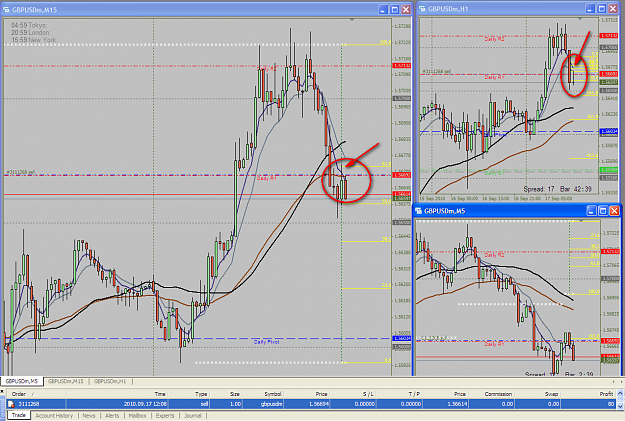Click chart shift triangle on M5 chart top
This screenshot has height=421, width=625.
coord(582,220)
